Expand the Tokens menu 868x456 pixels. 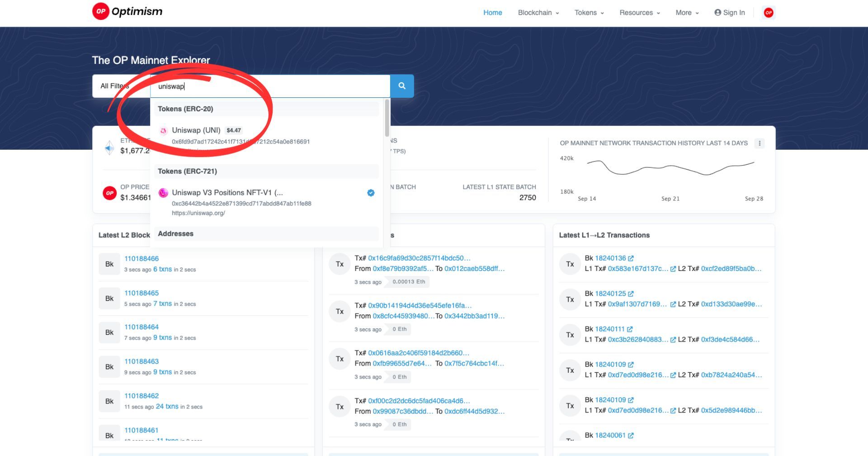[589, 13]
